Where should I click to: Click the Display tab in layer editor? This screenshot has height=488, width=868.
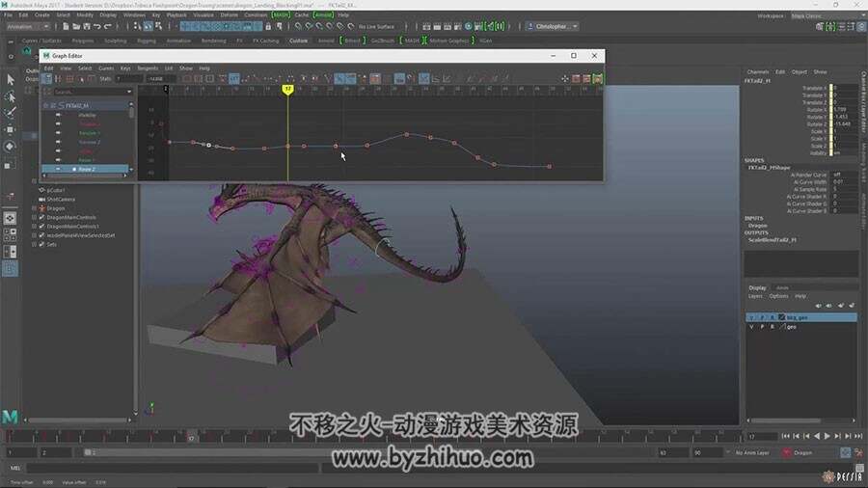coord(757,287)
